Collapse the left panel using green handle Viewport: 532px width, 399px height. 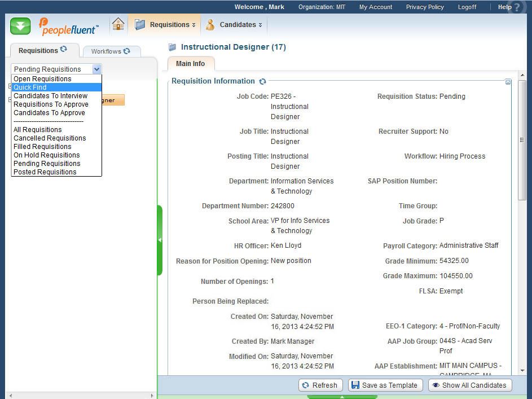(160, 240)
